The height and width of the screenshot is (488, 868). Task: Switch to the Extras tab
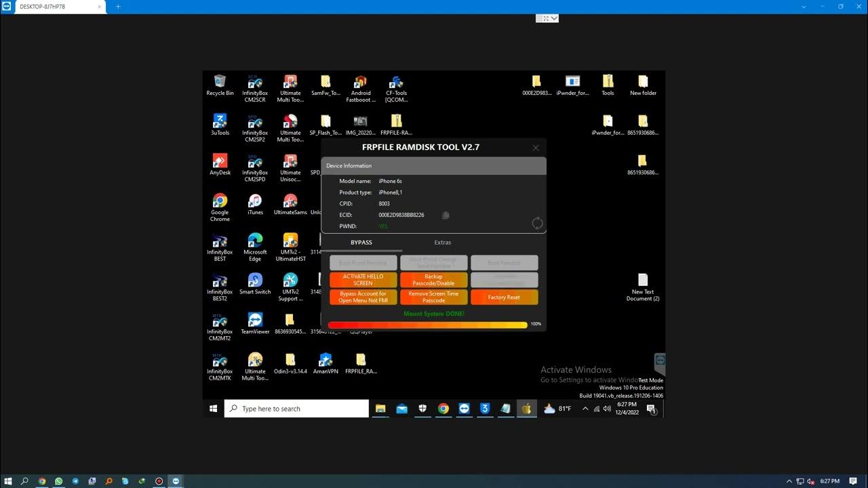click(442, 243)
